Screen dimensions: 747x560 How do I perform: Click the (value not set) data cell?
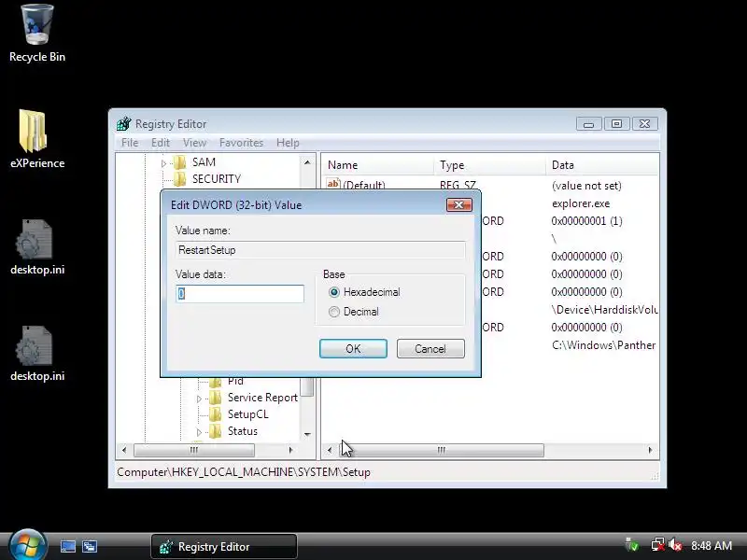(x=586, y=186)
